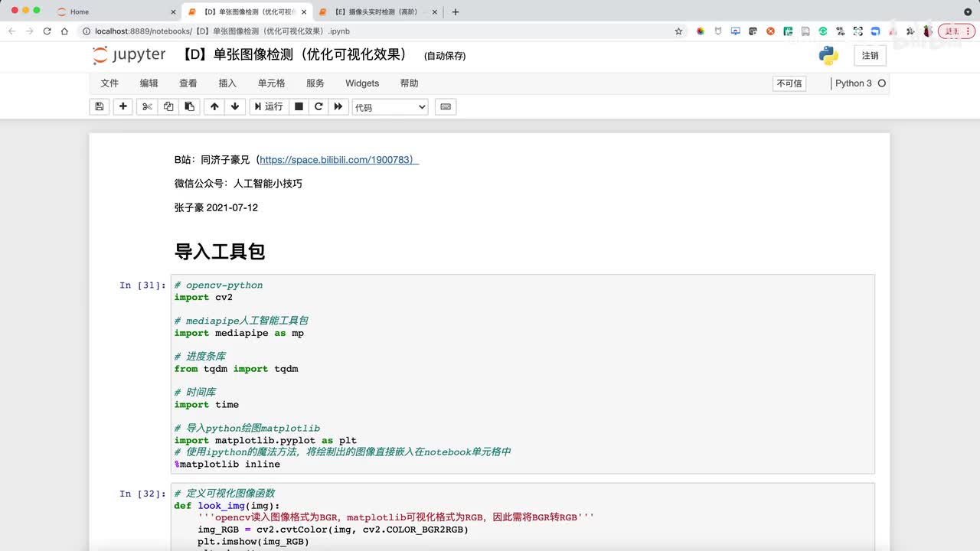This screenshot has width=980, height=551.
Task: Click the In [32] cell prompt
Action: 142,494
